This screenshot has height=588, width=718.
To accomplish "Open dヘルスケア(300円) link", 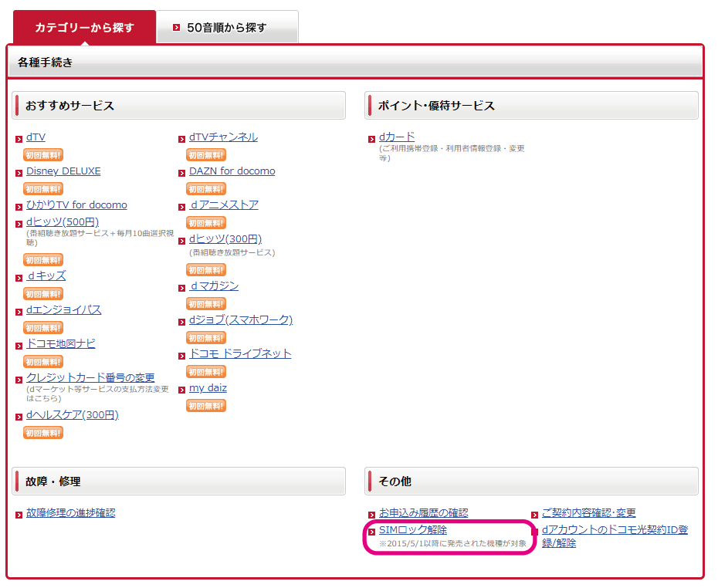I will pyautogui.click(x=73, y=415).
